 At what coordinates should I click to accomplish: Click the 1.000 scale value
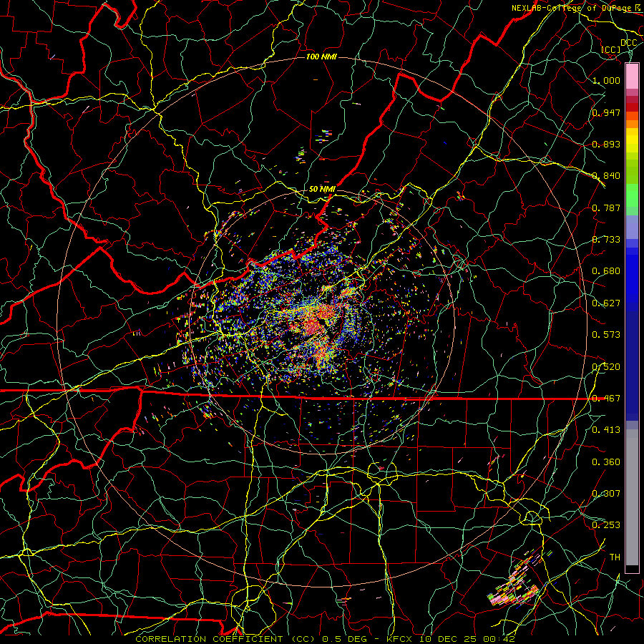pyautogui.click(x=606, y=80)
